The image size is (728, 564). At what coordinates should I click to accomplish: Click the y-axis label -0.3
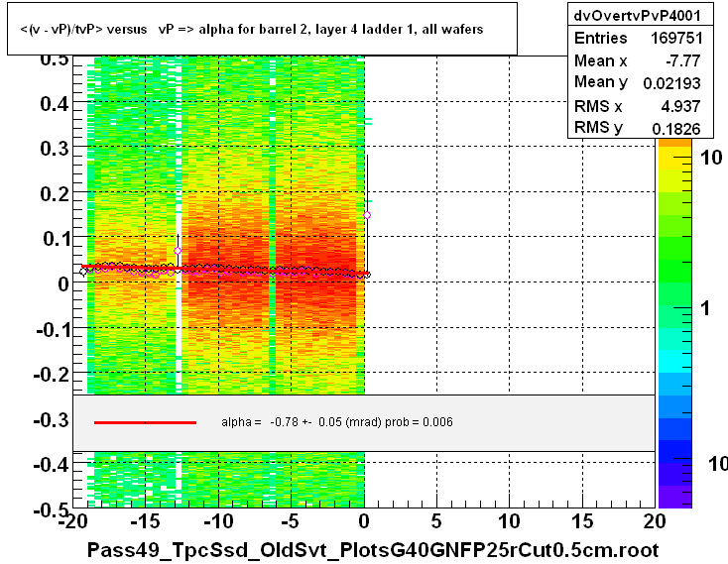[51, 419]
